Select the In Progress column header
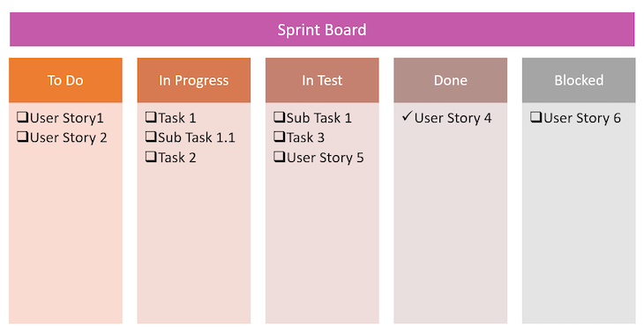 [194, 80]
